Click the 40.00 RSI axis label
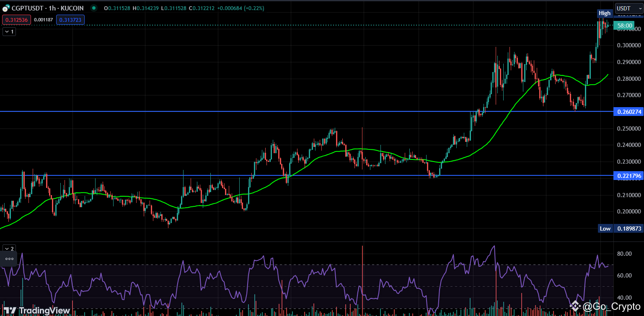 tap(624, 298)
